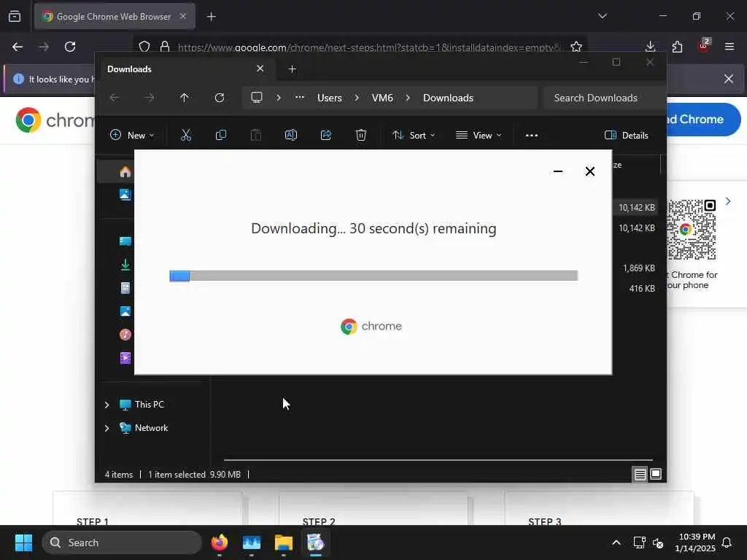Click the Cut scissors icon in File Explorer
Viewport: 747px width, 560px height.
(186, 135)
